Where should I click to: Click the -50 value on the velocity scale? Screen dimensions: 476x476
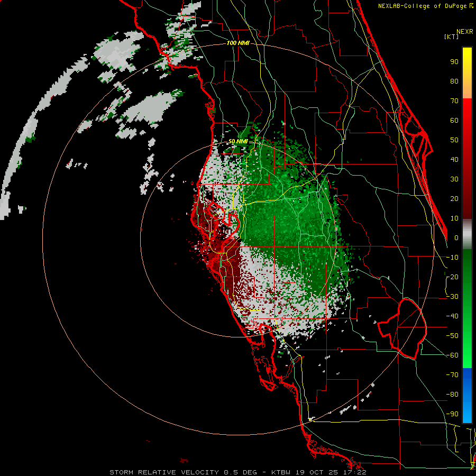pyautogui.click(x=452, y=335)
